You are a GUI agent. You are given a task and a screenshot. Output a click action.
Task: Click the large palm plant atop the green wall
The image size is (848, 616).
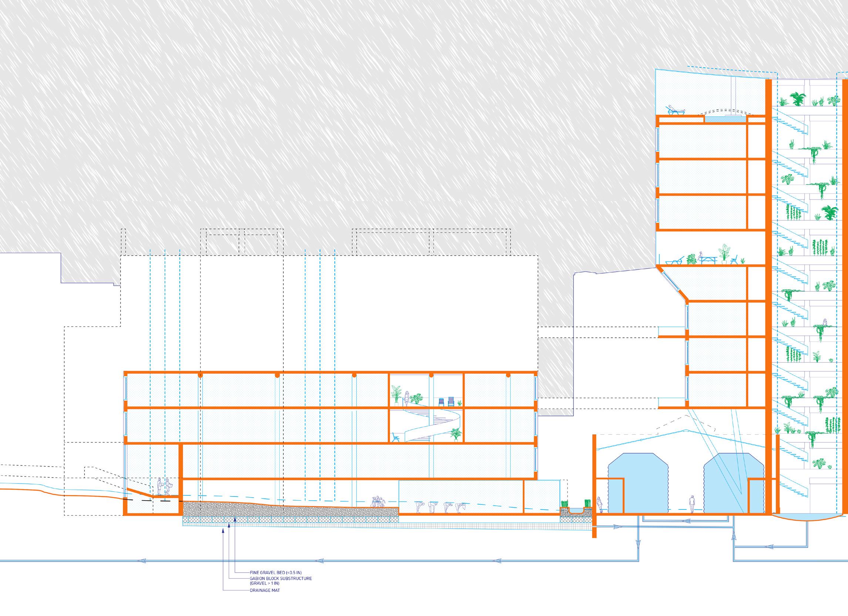[x=798, y=99]
